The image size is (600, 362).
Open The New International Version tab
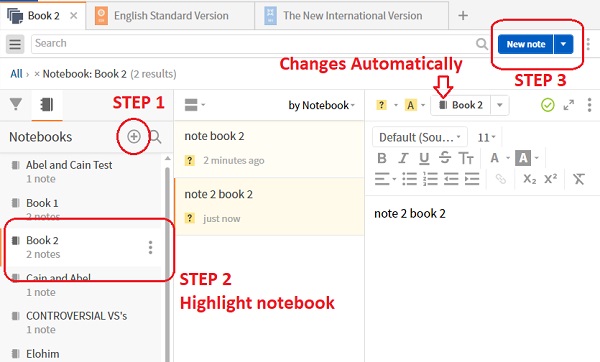(351, 16)
